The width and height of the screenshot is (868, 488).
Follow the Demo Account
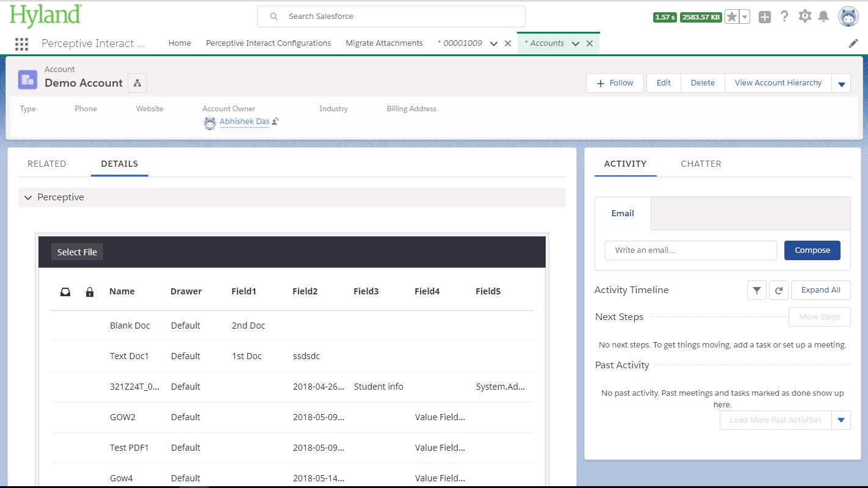click(615, 83)
